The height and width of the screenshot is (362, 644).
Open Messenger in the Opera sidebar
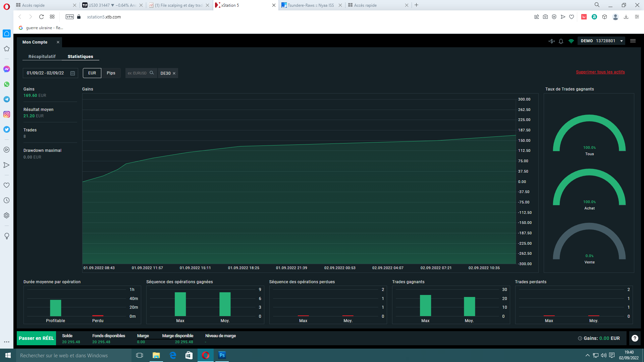(7, 69)
